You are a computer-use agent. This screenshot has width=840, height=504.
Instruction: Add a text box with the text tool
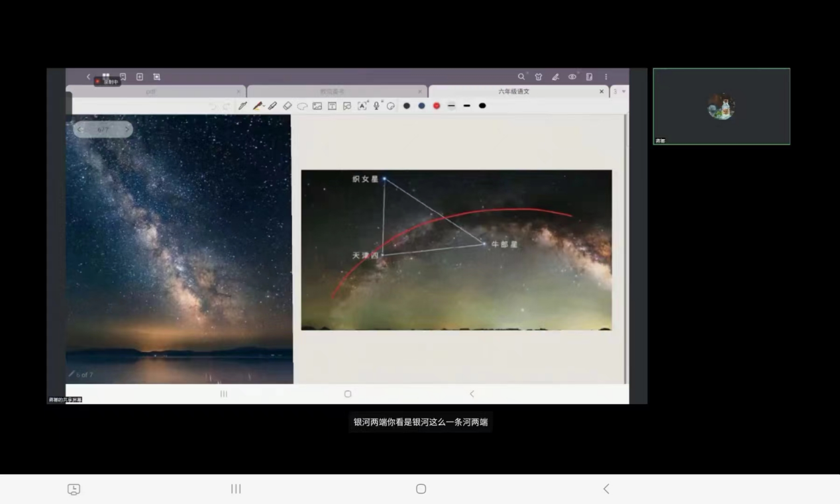pos(332,106)
